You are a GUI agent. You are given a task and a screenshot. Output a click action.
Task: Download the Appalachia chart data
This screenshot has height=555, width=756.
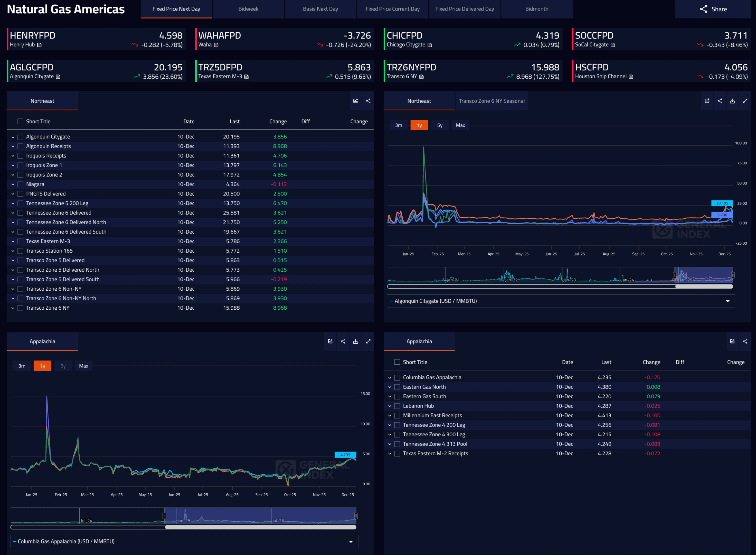pos(355,341)
